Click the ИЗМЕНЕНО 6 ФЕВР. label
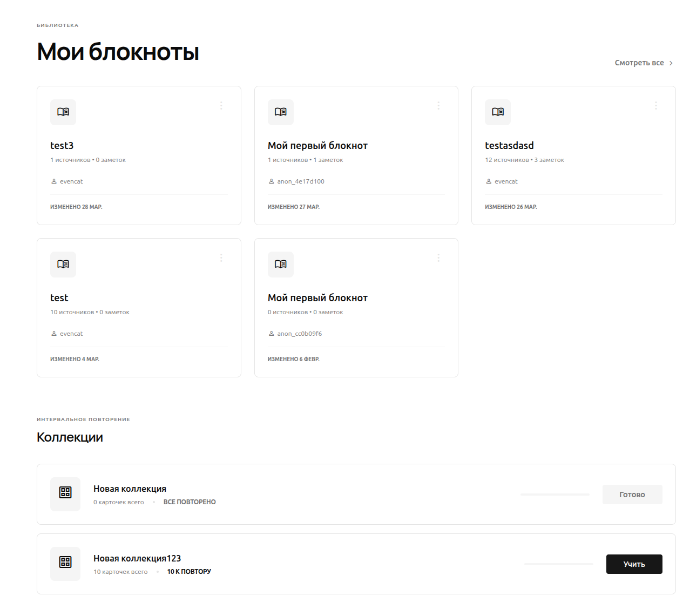 tap(294, 359)
